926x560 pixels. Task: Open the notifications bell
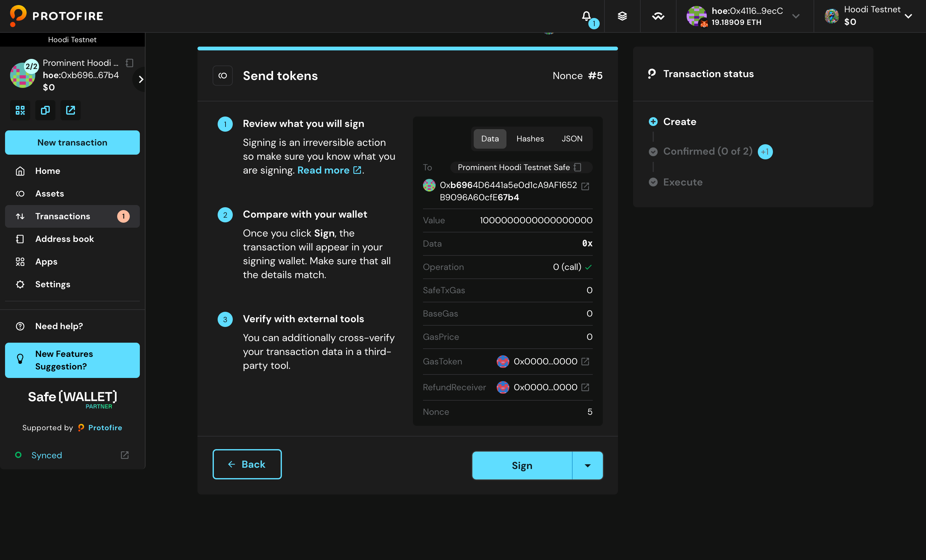(586, 16)
